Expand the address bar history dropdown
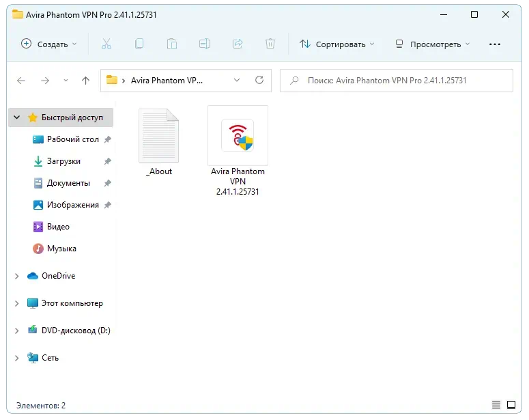This screenshot has width=529, height=420. click(237, 81)
